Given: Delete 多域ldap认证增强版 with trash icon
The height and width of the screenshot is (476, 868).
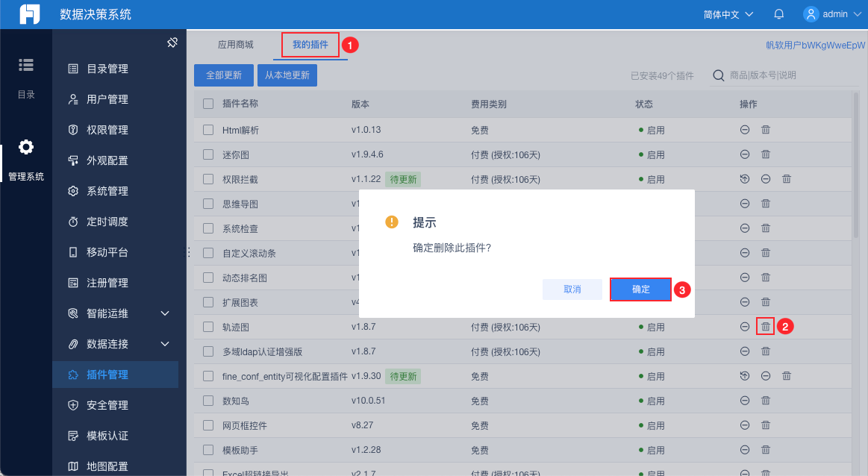Looking at the screenshot, I should coord(766,351).
